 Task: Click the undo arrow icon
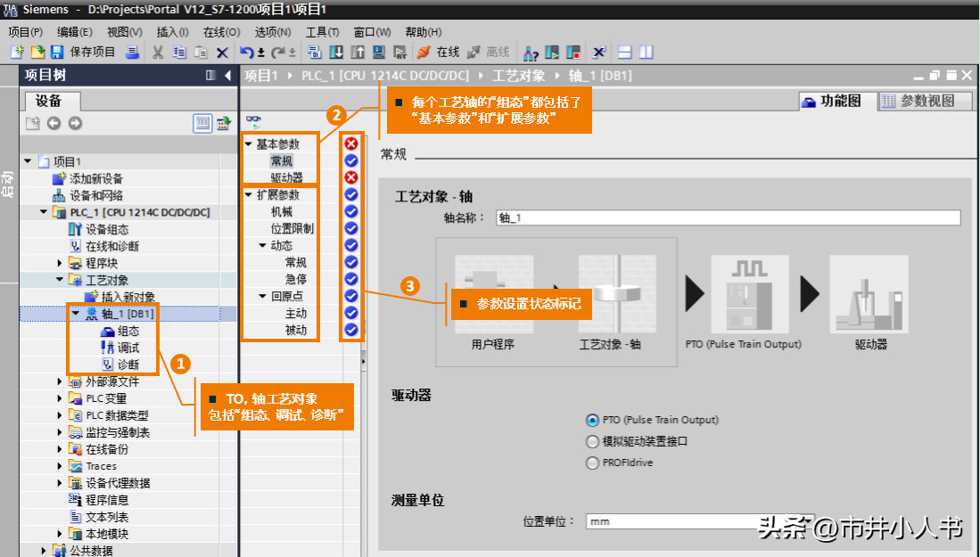246,53
